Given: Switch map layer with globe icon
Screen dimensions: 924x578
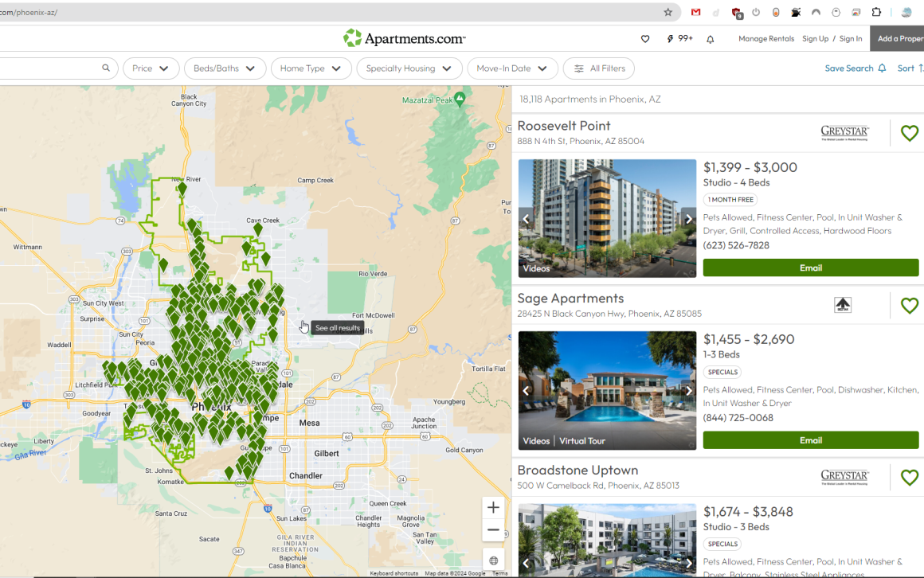Looking at the screenshot, I should [493, 560].
